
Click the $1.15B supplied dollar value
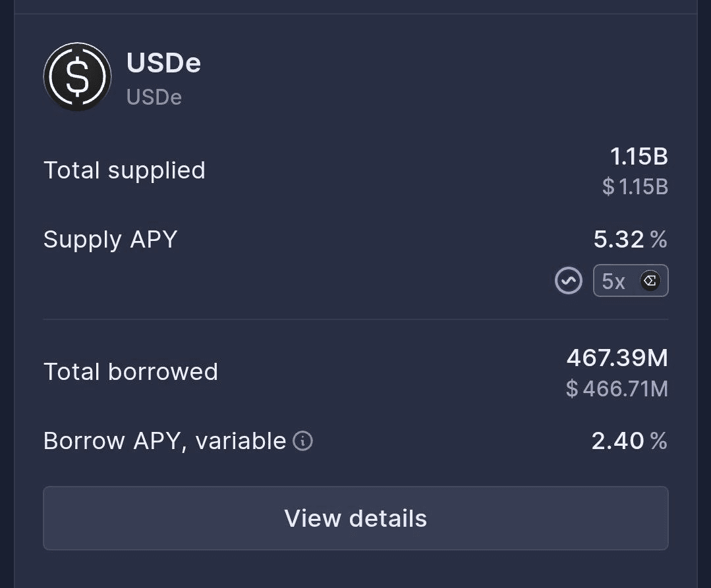click(635, 187)
